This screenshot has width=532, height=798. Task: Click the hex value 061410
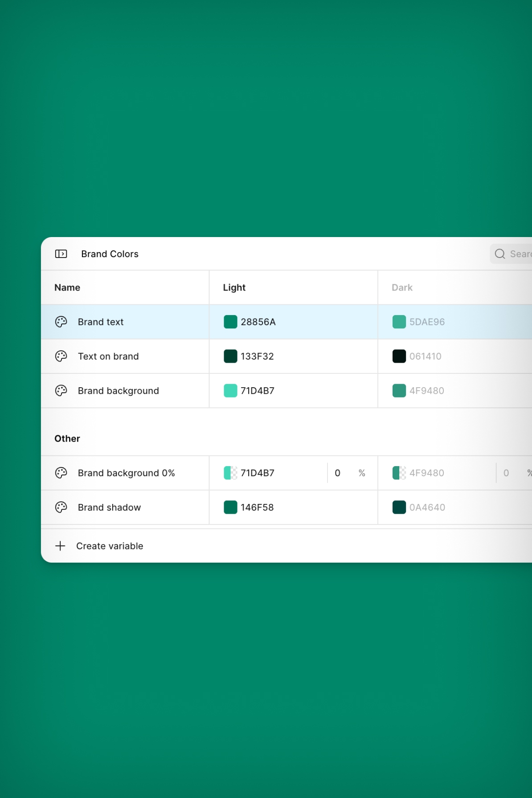tap(426, 356)
